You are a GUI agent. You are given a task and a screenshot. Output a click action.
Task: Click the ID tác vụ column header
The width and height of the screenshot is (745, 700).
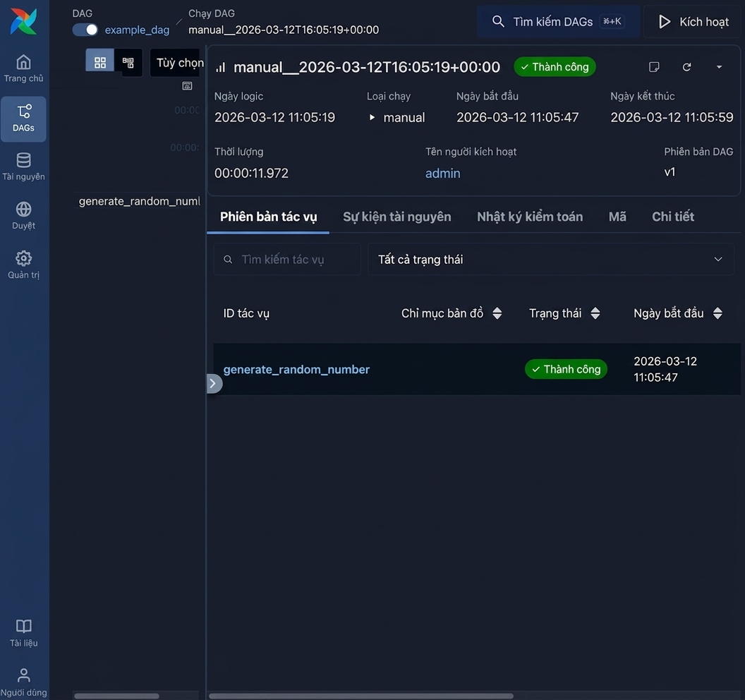click(246, 313)
